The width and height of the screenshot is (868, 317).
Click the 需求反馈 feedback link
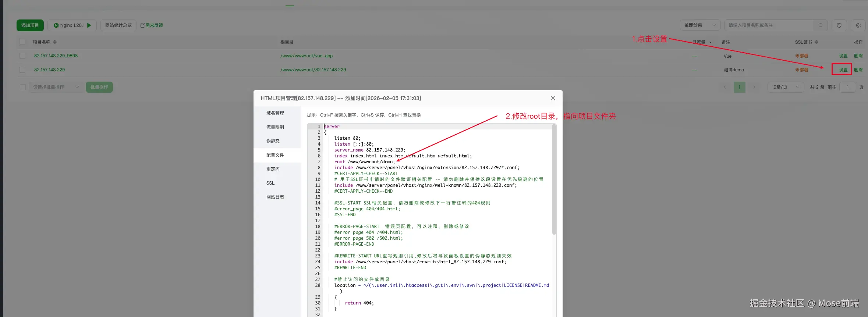(152, 25)
